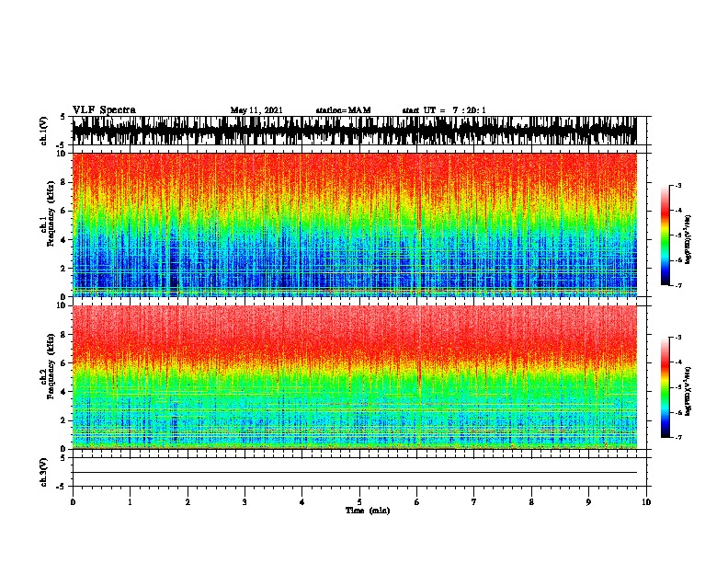Click the time-axis tick label "0"
Viewport: 728px width, 563px height.
click(x=73, y=502)
